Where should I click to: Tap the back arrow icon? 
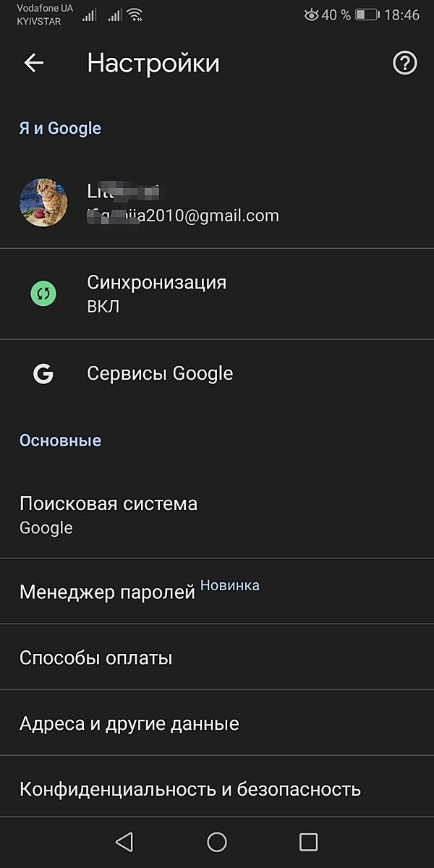(34, 63)
